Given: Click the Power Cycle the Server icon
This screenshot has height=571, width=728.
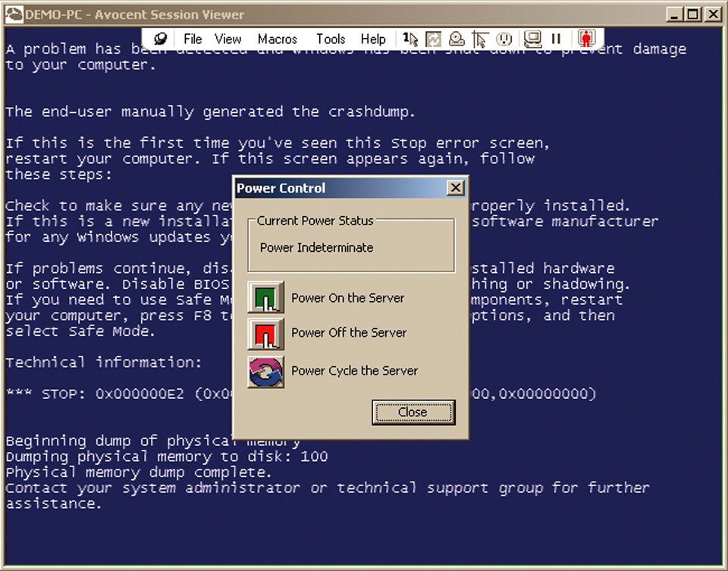Looking at the screenshot, I should pos(266,372).
